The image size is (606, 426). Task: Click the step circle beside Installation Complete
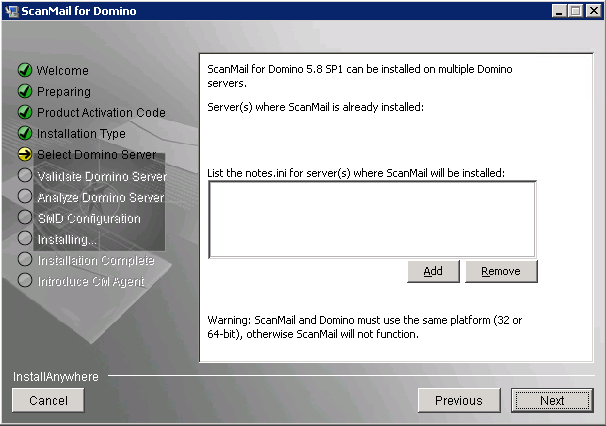coord(25,260)
